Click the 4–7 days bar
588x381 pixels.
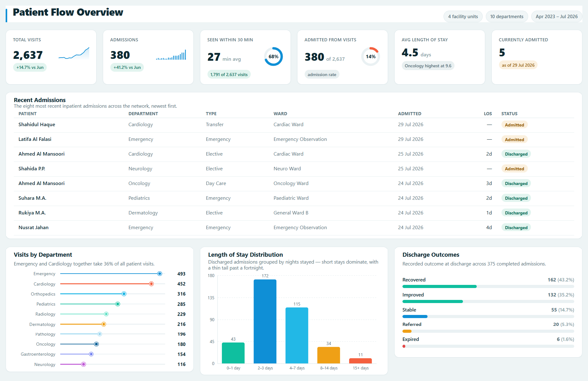[x=297, y=335]
